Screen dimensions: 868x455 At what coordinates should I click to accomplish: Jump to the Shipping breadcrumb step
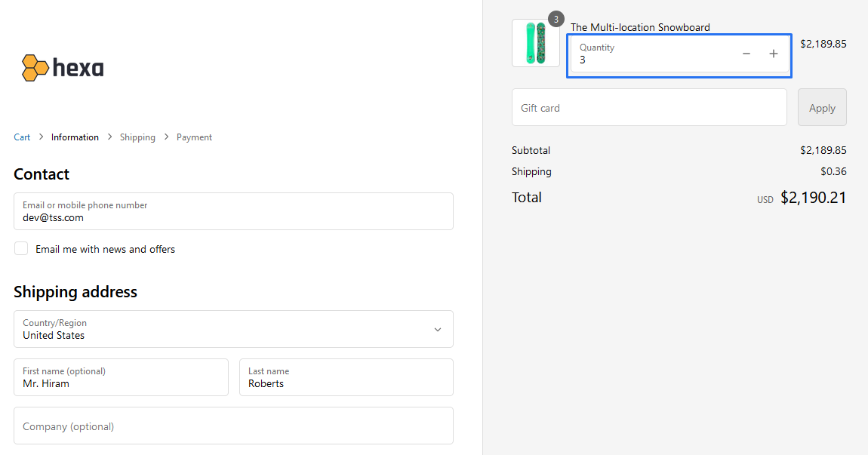(x=137, y=137)
